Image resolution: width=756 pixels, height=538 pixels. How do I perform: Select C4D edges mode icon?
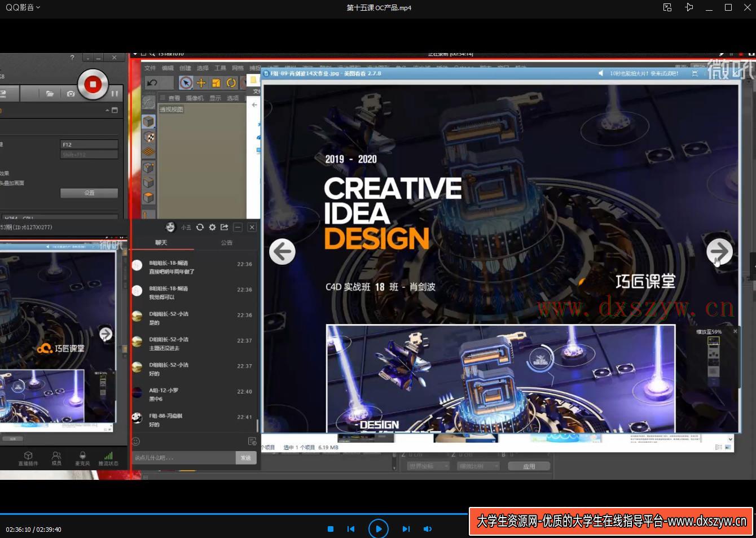pyautogui.click(x=148, y=182)
